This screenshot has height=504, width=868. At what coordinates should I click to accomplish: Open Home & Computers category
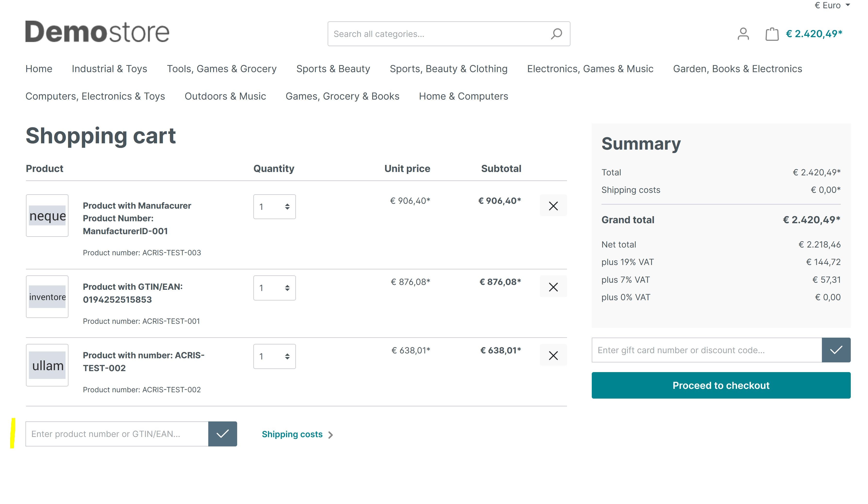[463, 96]
